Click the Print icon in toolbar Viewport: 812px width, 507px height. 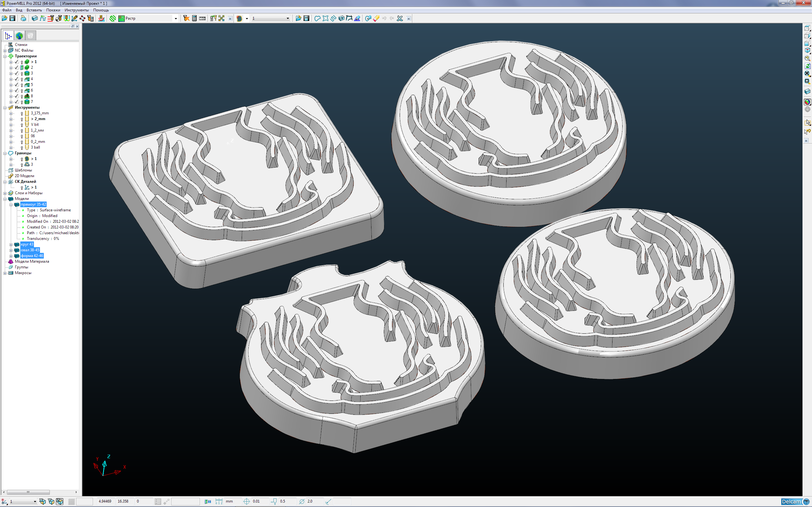coord(23,18)
